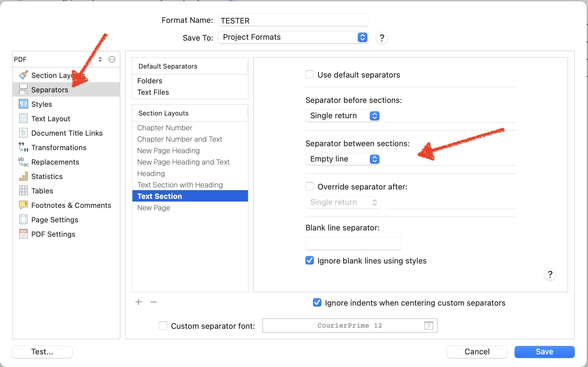
Task: Click the font picker icon beside CourierPrime 12
Action: [429, 325]
